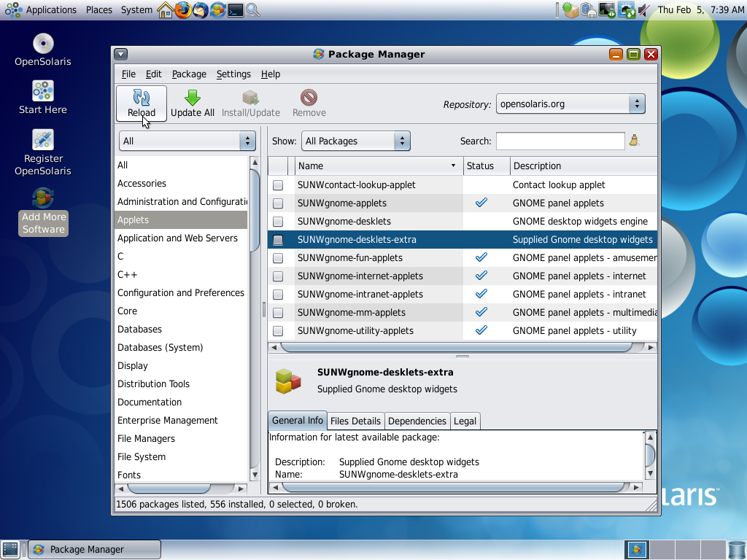Open the window menu arrow in title bar
This screenshot has width=747, height=560.
click(x=120, y=54)
